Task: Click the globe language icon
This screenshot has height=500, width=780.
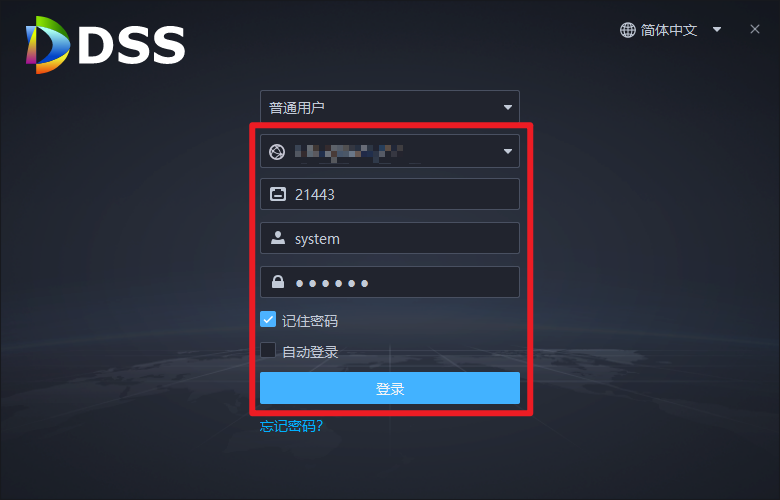Action: coord(627,30)
